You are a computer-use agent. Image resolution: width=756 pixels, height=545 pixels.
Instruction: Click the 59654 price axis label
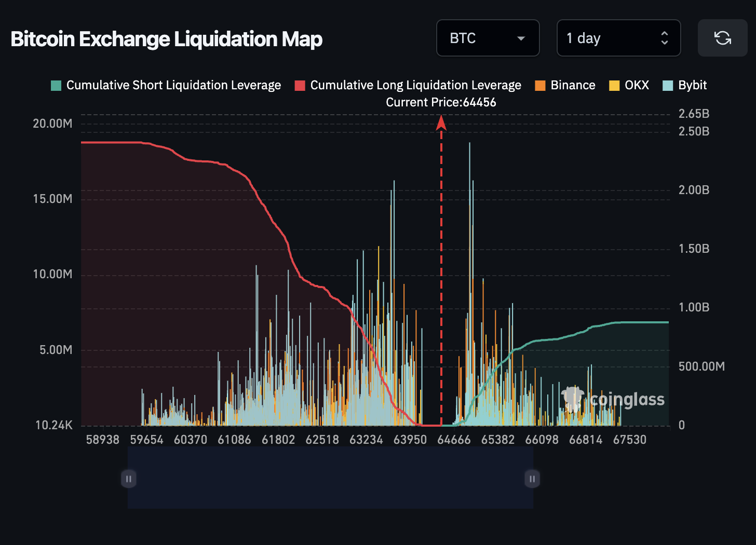[146, 440]
